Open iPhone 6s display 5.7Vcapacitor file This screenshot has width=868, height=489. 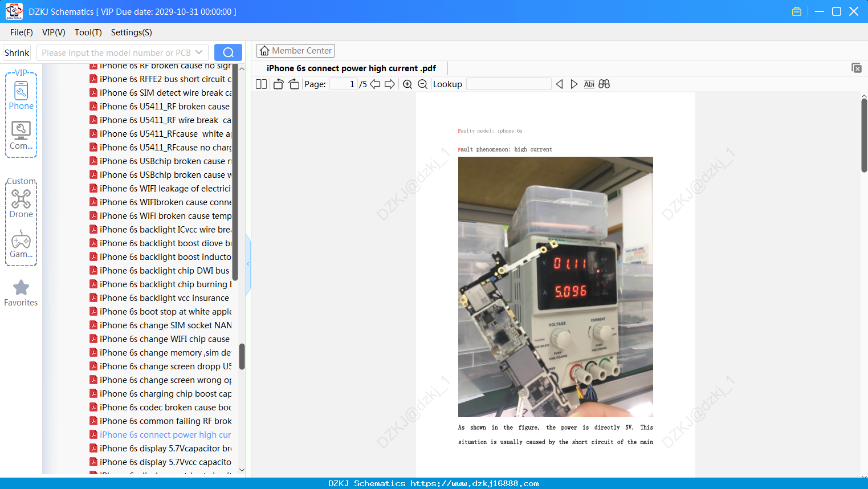pos(165,449)
